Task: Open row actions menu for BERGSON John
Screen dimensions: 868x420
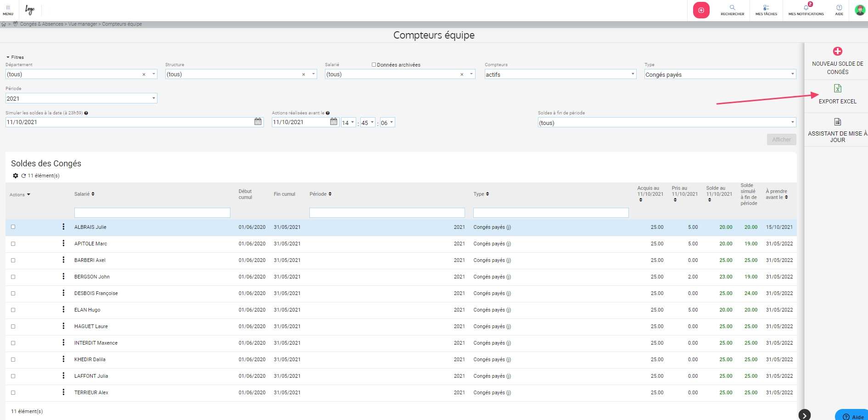Action: [63, 276]
